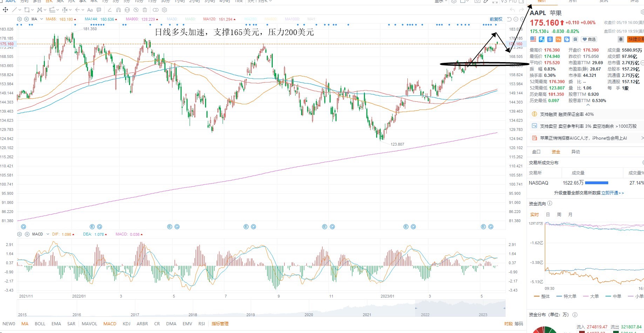The image size is (644, 333).
Task: Select the line drawing tool
Action: [x=14, y=10]
